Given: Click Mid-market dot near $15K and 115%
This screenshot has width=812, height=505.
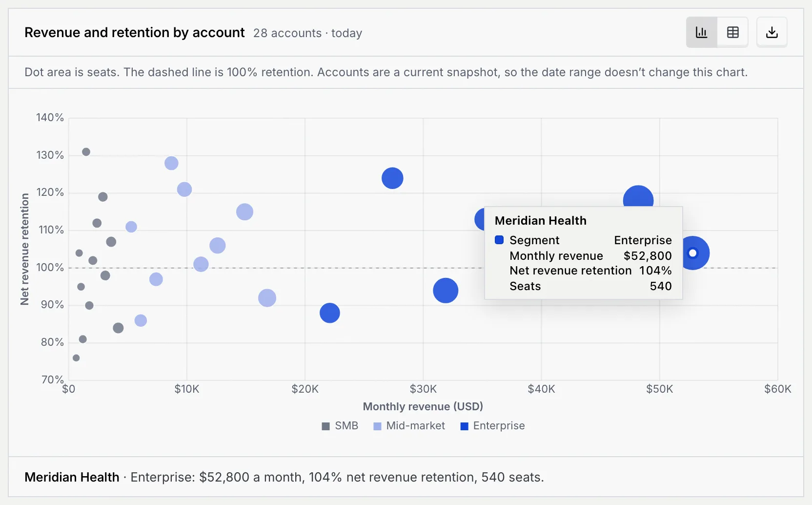Looking at the screenshot, I should click(244, 212).
